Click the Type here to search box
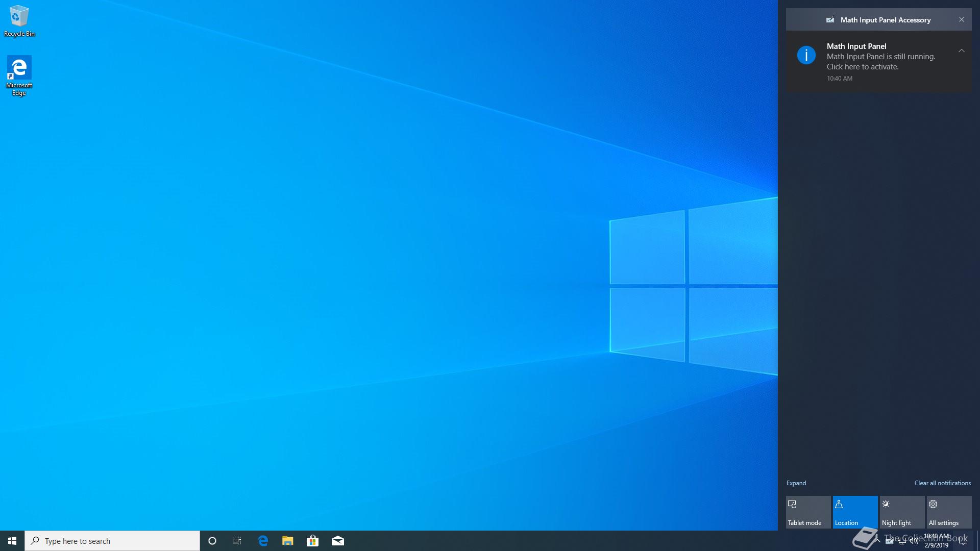Image resolution: width=980 pixels, height=551 pixels. (112, 541)
